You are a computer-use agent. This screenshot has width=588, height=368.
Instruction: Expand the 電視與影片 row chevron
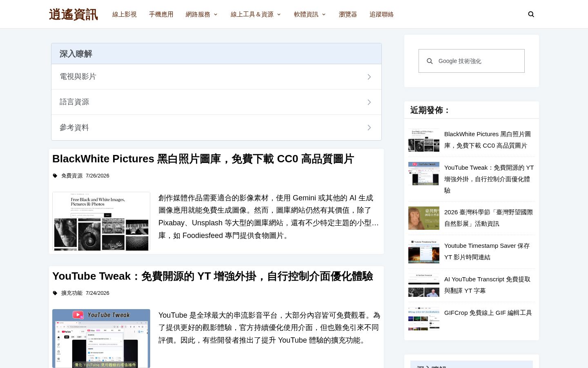(x=369, y=77)
